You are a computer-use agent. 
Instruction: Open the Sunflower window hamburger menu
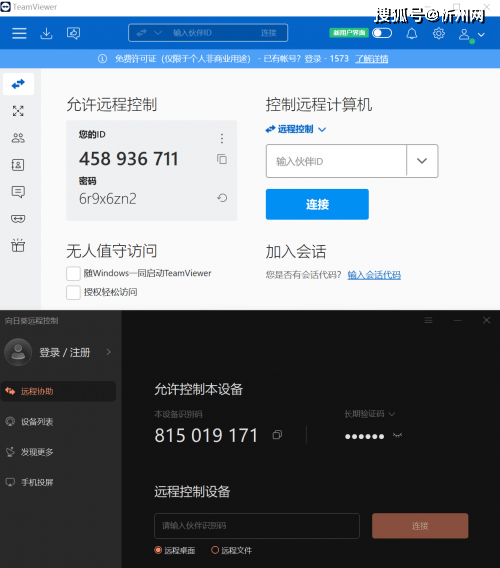point(428,320)
